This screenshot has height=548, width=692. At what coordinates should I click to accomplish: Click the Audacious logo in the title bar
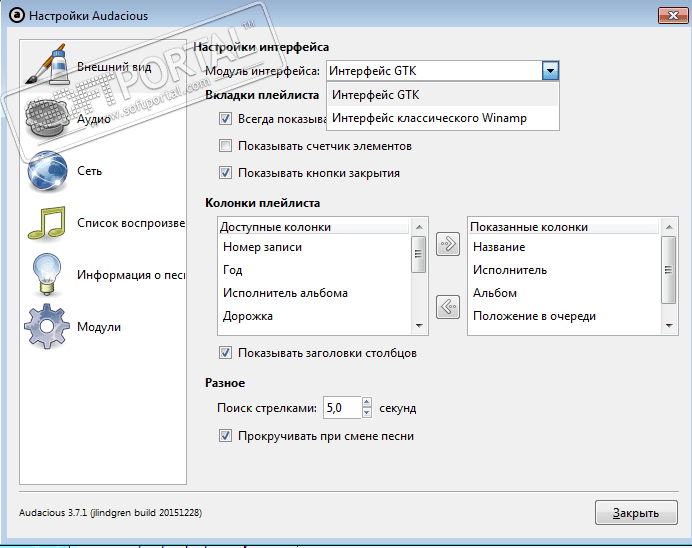[x=17, y=15]
